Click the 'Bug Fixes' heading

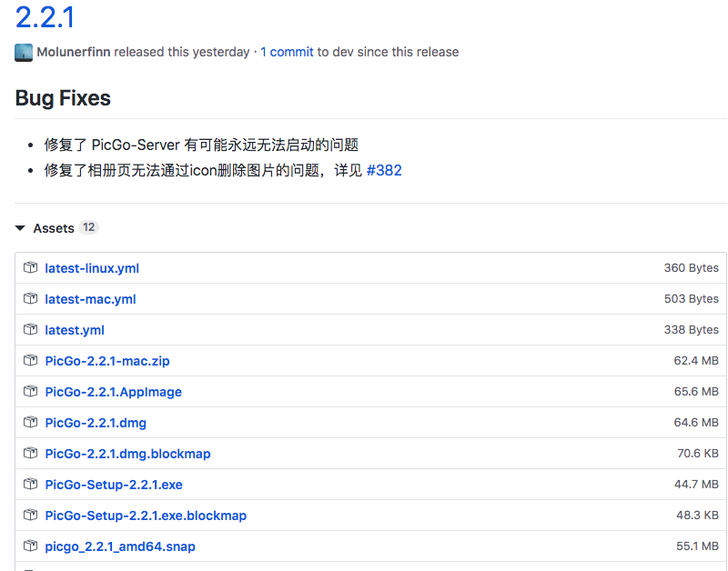tap(63, 98)
